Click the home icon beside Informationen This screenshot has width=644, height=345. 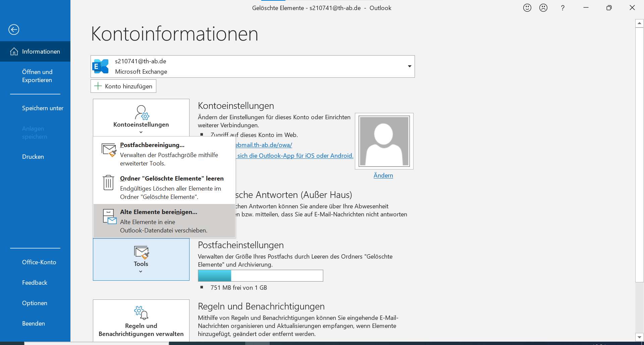[14, 51]
